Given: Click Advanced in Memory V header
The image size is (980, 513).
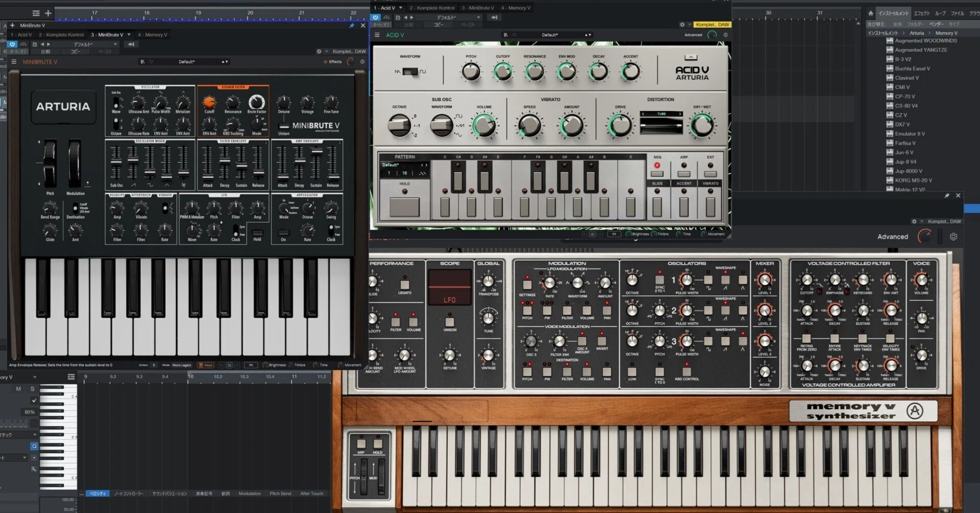Looking at the screenshot, I should [x=893, y=237].
